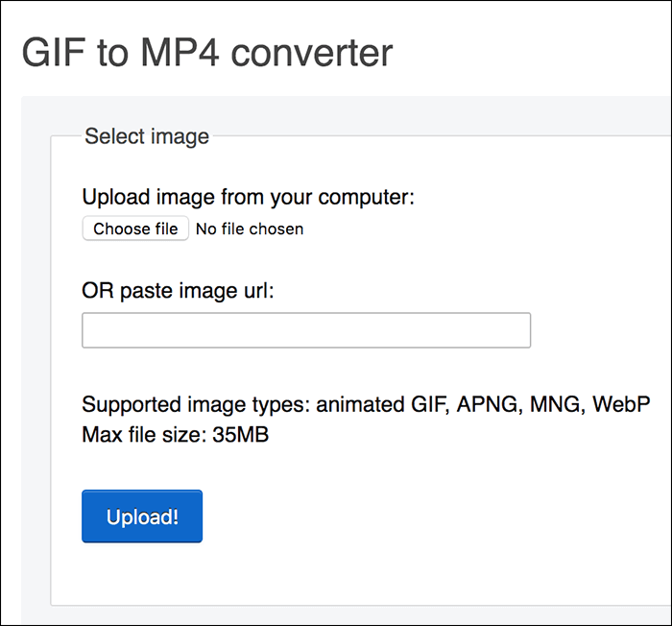This screenshot has height=626, width=672.
Task: Click the "Upload image from your computer:" label
Action: pos(248,198)
